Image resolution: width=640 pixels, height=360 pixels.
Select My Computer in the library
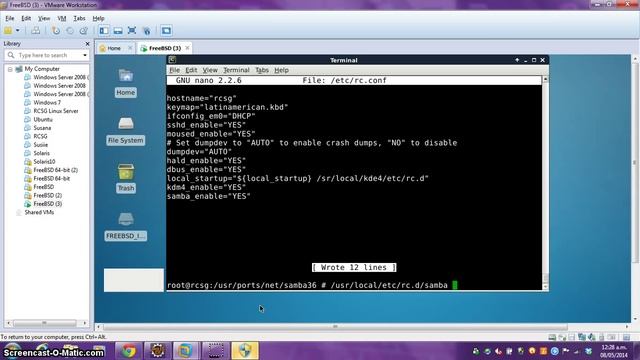(x=42, y=69)
